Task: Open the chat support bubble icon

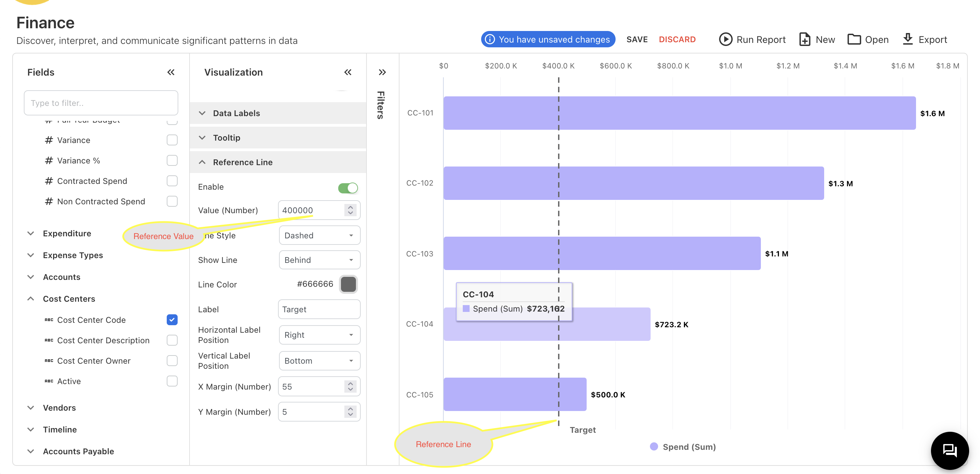Action: [x=950, y=451]
